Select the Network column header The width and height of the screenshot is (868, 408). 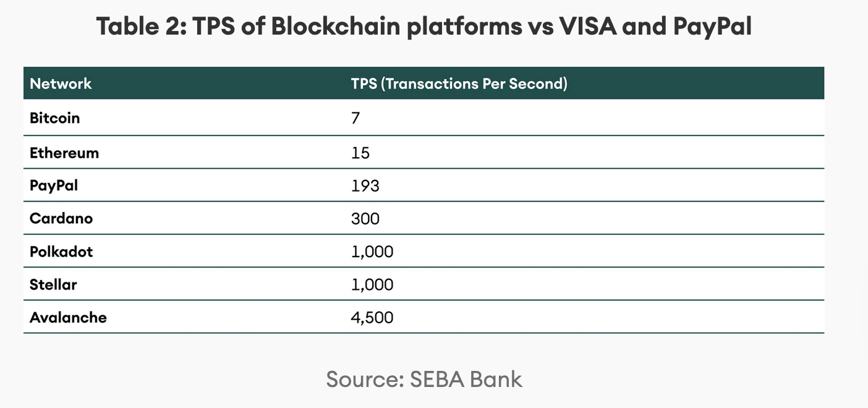tap(61, 83)
